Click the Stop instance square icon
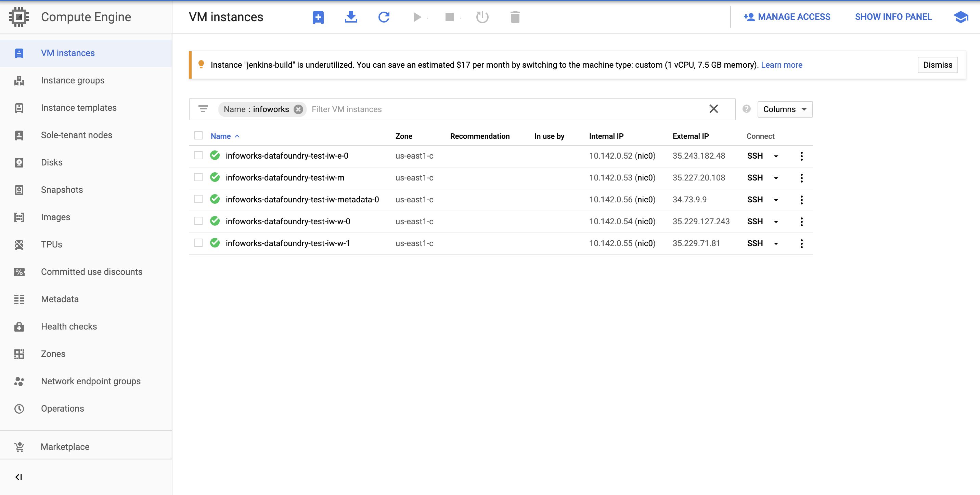 coord(450,17)
